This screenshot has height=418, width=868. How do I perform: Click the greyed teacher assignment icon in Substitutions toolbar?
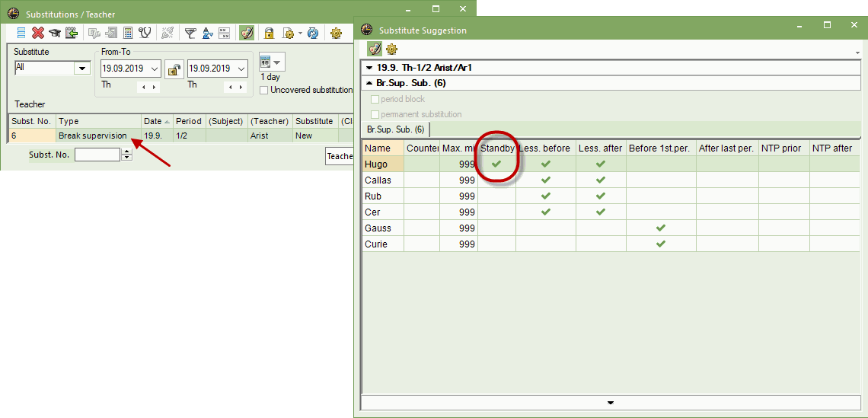(94, 34)
